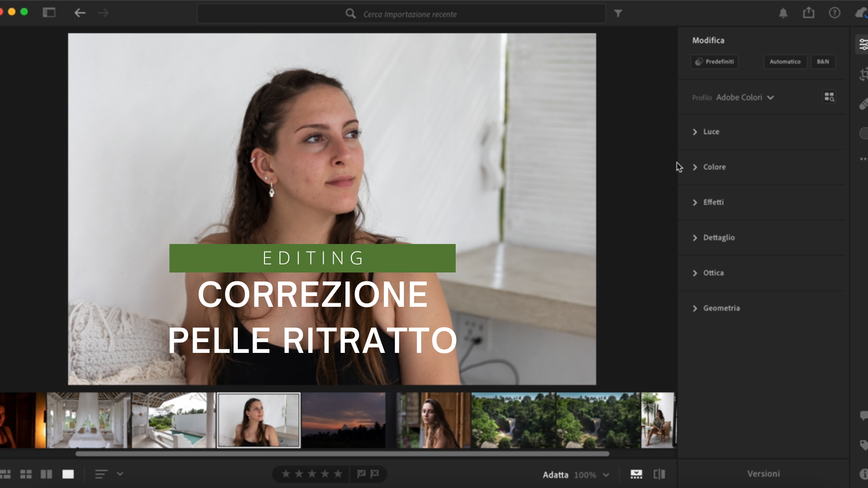
Task: Go back with the left arrow
Action: pyautogui.click(x=80, y=13)
